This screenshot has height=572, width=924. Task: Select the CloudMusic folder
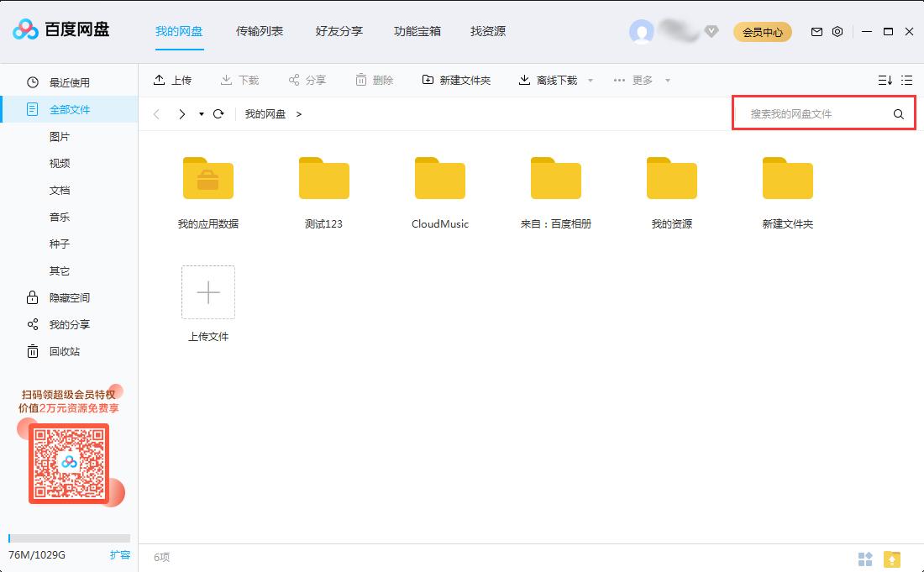click(x=440, y=193)
